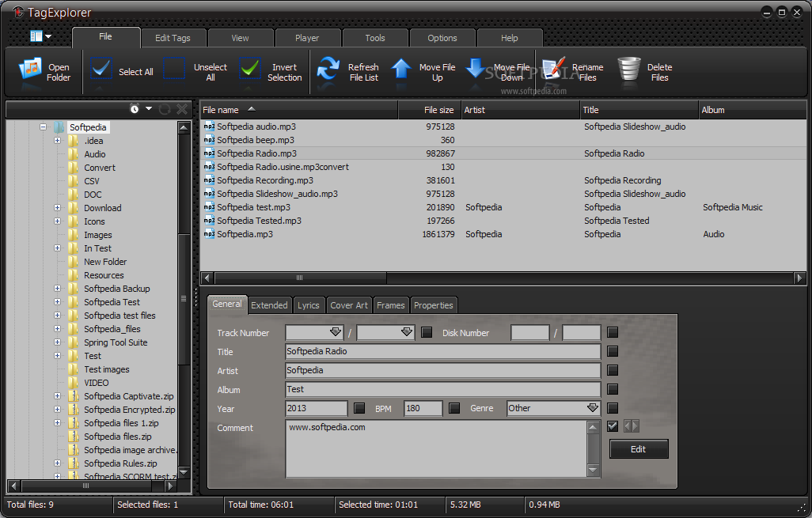Open the Genre dropdown
Screen dimensions: 812x518
click(x=593, y=408)
